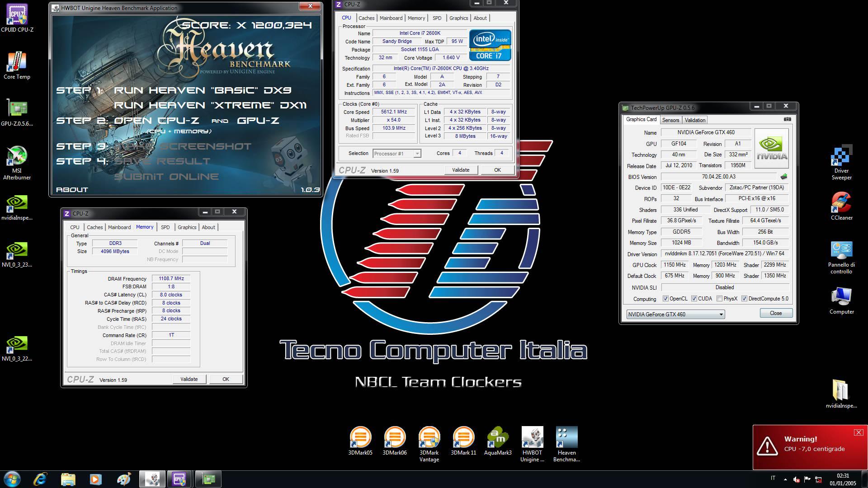Show hidden tray icons arrow

[x=785, y=479]
